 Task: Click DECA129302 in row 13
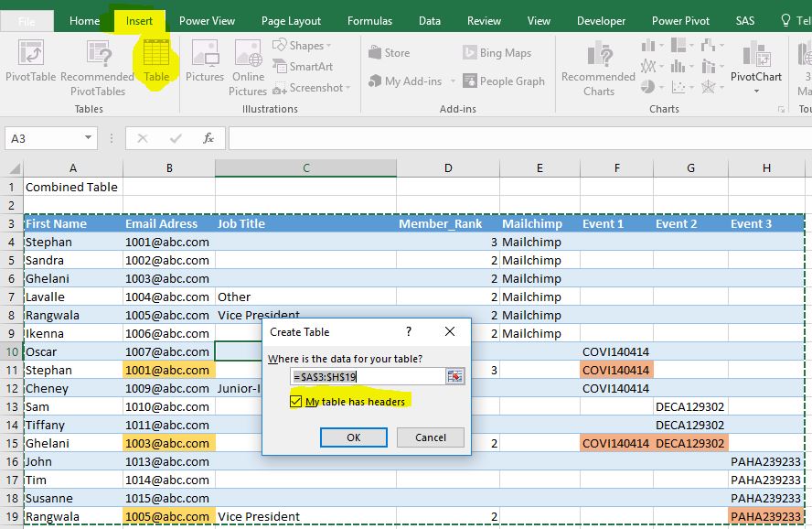pos(690,406)
